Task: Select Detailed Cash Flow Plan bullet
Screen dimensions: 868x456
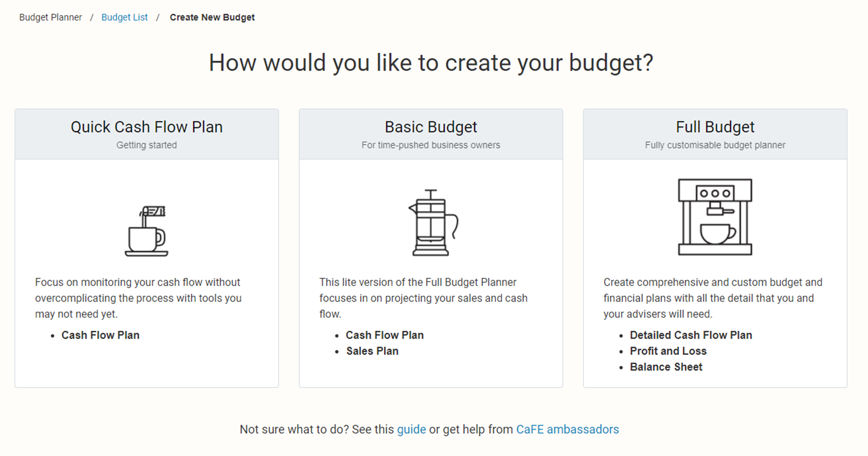Action: (691, 335)
